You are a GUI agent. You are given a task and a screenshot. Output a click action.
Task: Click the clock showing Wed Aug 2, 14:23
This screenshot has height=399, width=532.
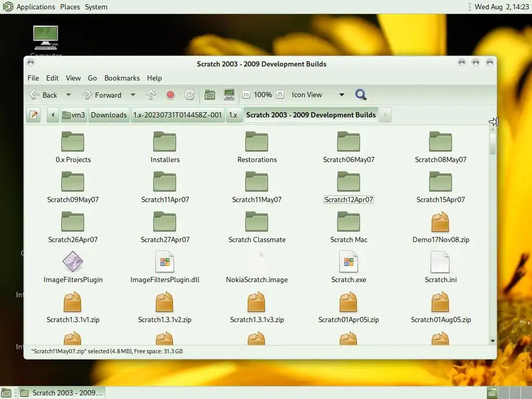click(502, 7)
